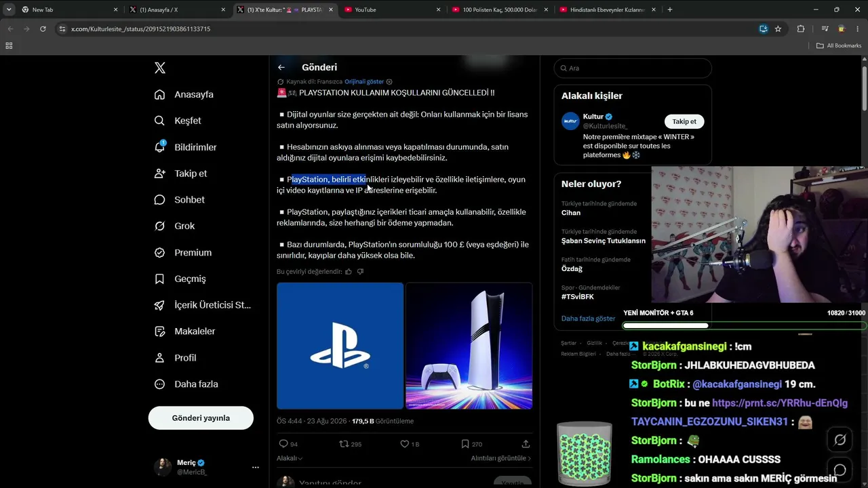This screenshot has width=868, height=488.
Task: Open Makaleler articles
Action: (x=184, y=331)
